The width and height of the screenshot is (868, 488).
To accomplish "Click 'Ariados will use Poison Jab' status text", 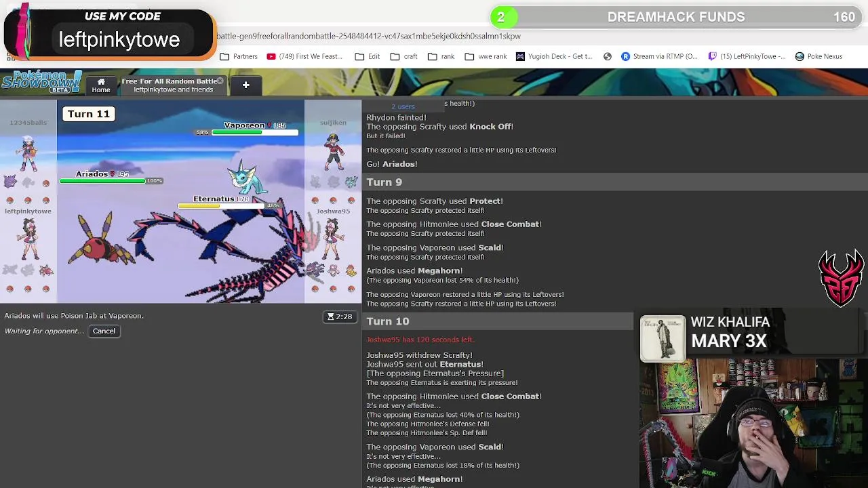I will 74,316.
